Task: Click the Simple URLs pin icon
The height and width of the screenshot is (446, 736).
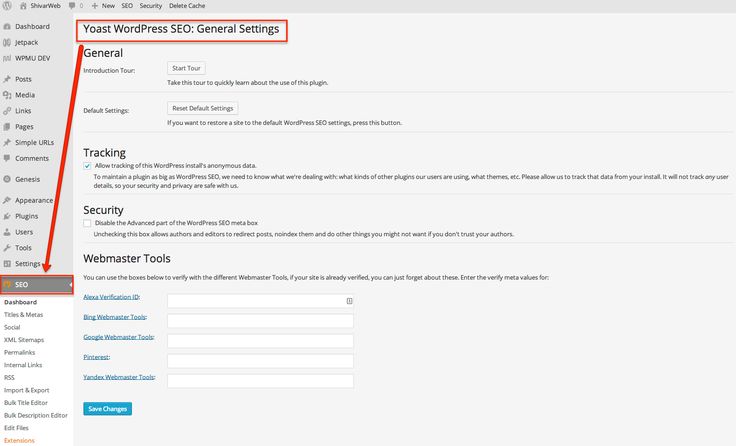Action: 7,143
